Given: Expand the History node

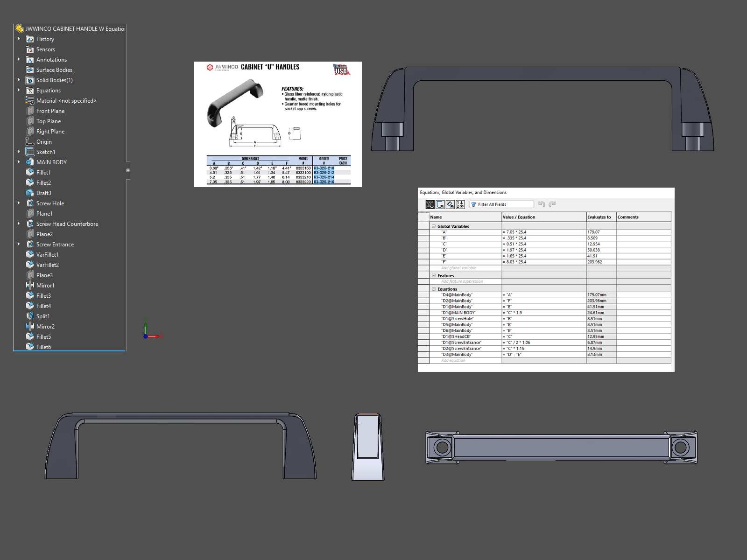Looking at the screenshot, I should click(19, 39).
